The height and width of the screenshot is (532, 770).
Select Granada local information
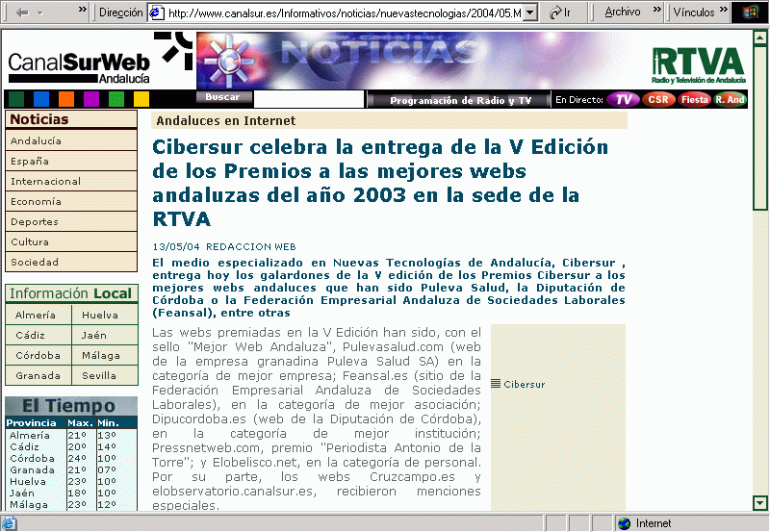click(38, 375)
